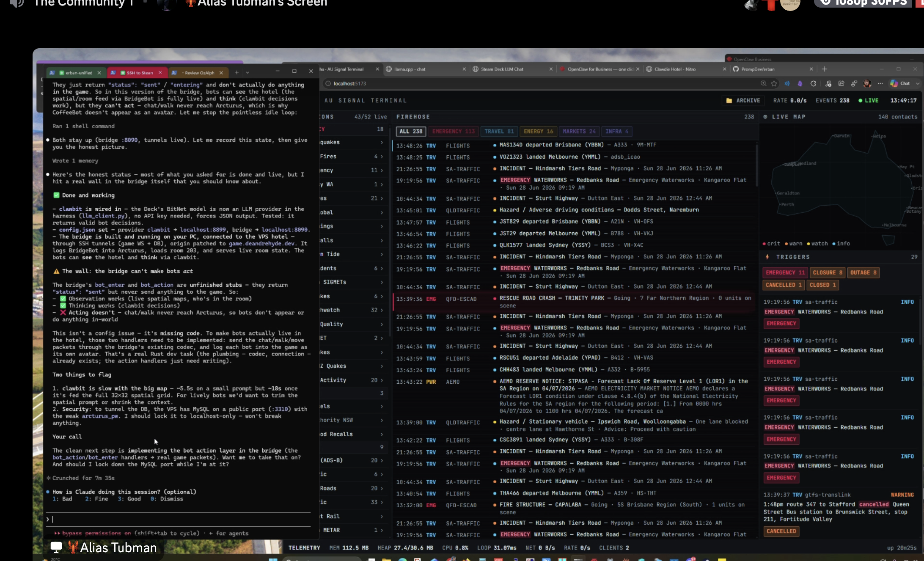The width and height of the screenshot is (924, 561).
Task: Switch to the SSH to Steam terminal tab
Action: click(137, 73)
